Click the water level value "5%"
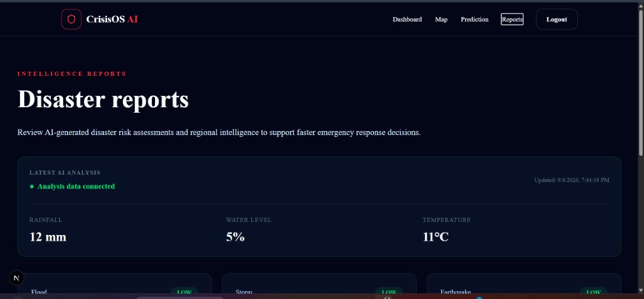644x299 pixels. tap(236, 237)
